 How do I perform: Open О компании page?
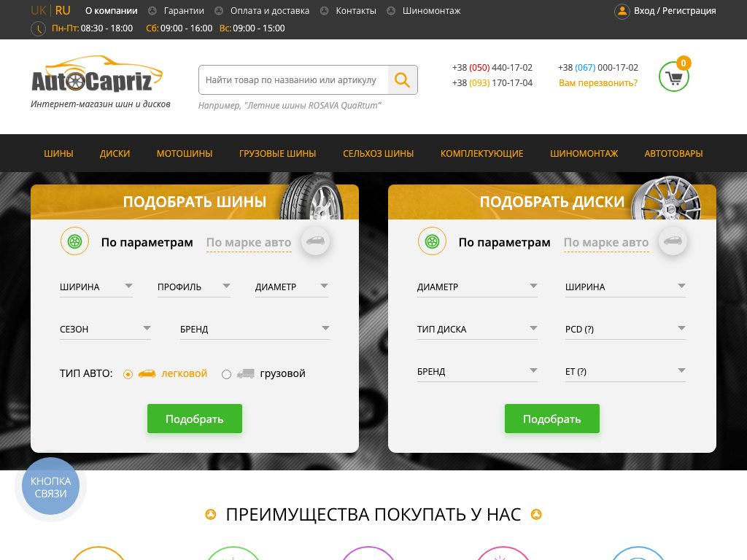pyautogui.click(x=112, y=10)
